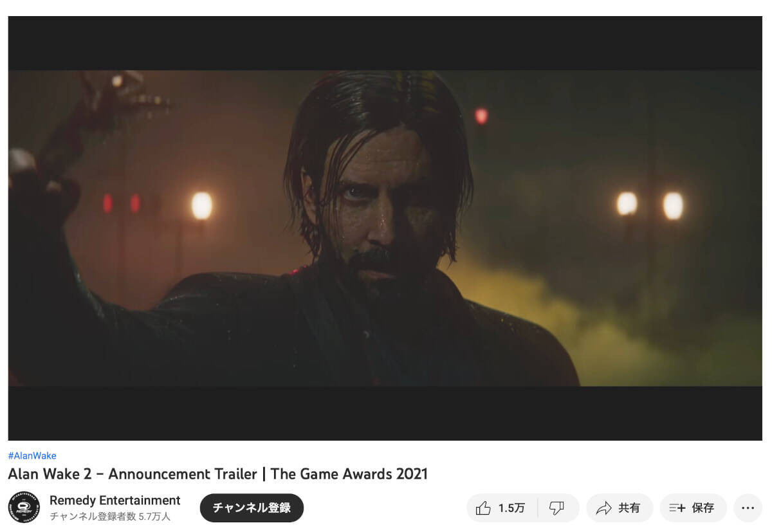Click the 共有 share label
This screenshot has height=532, width=772.
[629, 508]
